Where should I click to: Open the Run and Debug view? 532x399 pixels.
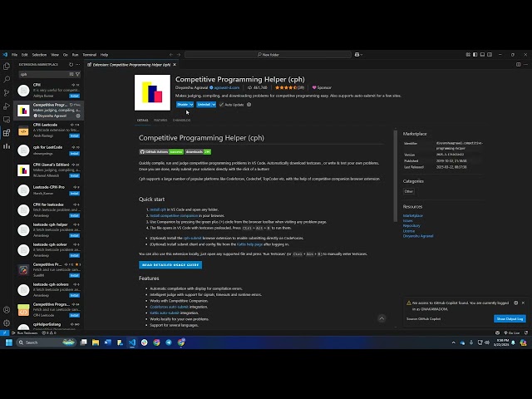[7, 106]
